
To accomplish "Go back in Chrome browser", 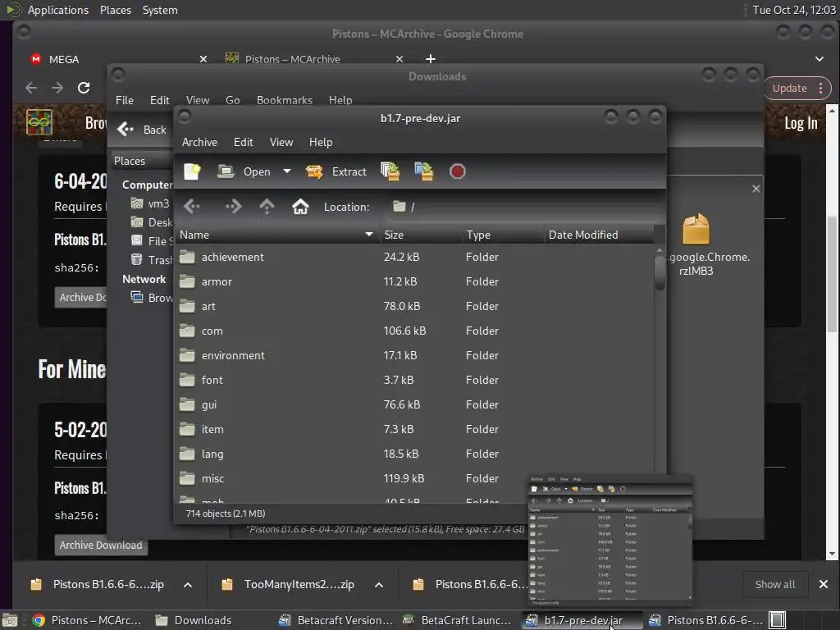I will click(31, 88).
